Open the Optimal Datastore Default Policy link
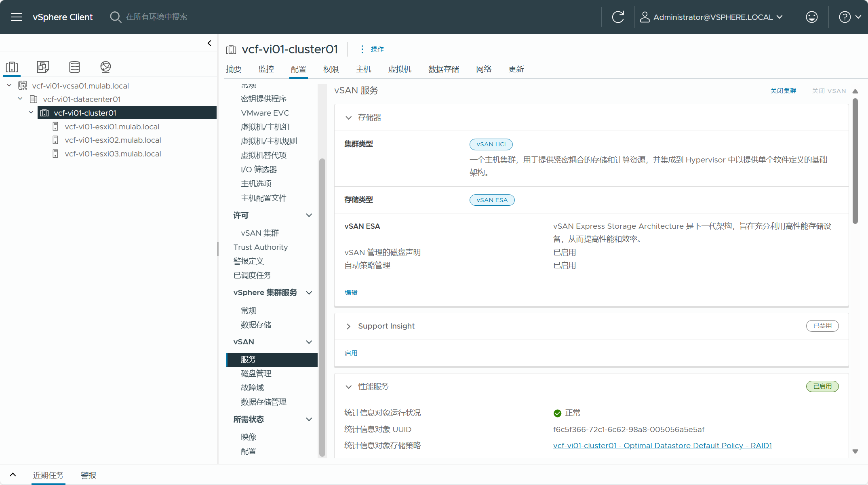Image resolution: width=868 pixels, height=485 pixels. pos(662,445)
